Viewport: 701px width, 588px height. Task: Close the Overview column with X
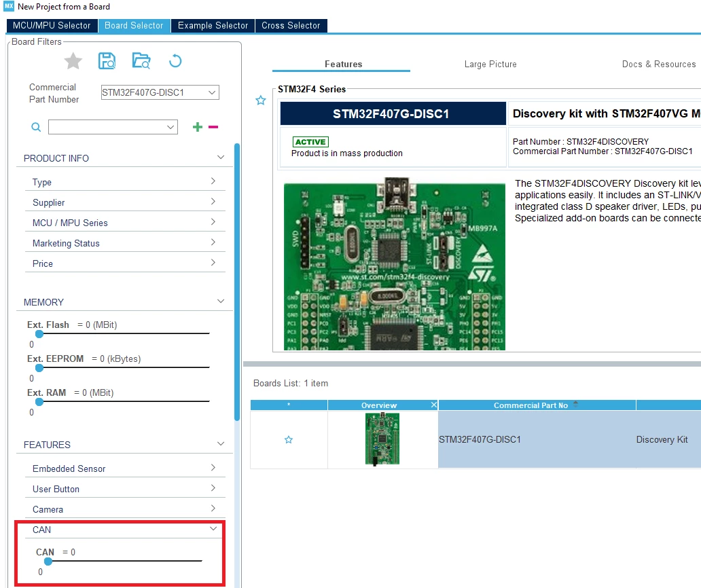click(x=433, y=405)
